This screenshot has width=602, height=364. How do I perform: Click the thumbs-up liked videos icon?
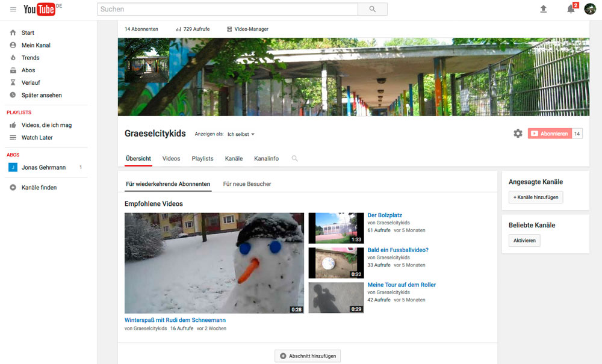point(13,125)
